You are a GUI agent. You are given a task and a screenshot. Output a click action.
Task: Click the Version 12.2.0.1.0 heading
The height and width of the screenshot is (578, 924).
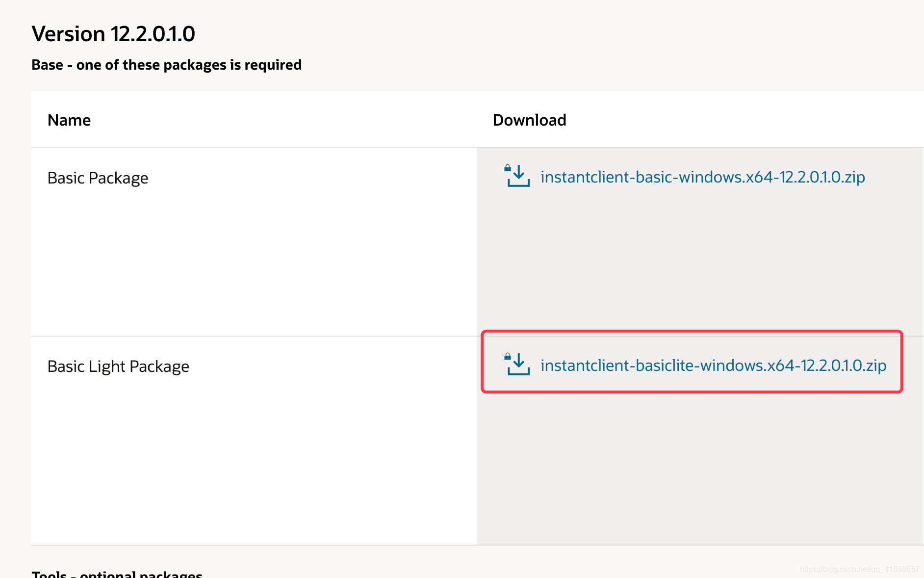113,34
